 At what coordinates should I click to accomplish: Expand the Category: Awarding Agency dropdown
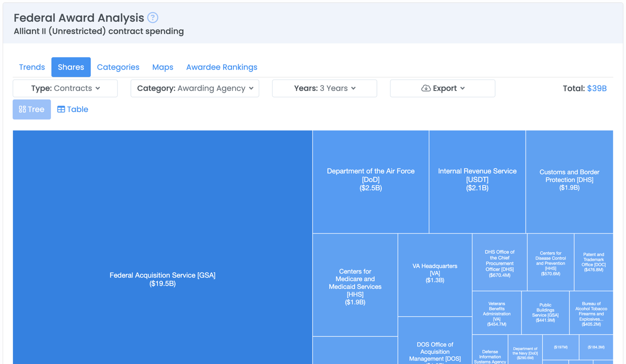[195, 88]
